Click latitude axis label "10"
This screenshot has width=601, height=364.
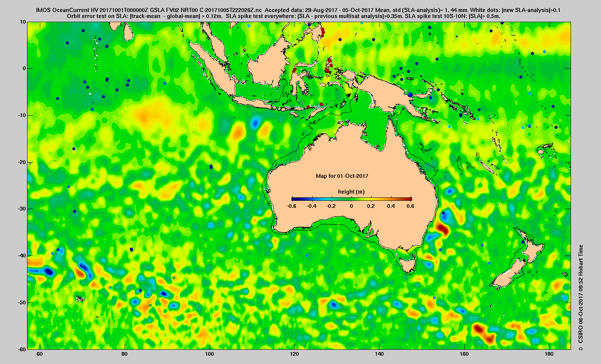(x=23, y=22)
